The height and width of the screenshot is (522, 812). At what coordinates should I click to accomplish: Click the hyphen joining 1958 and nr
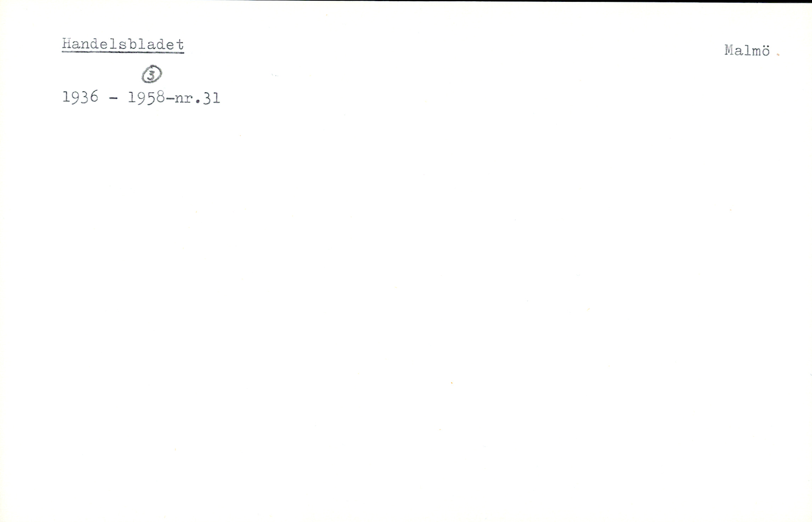tap(169, 99)
